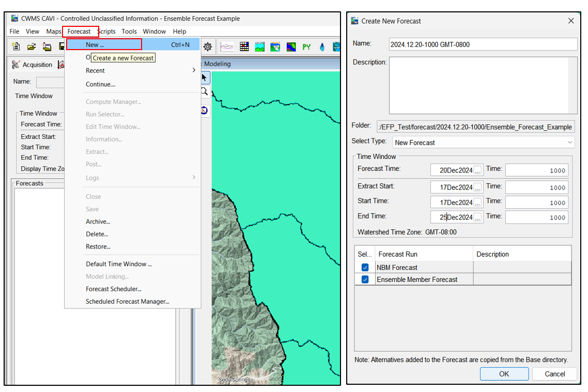The height and width of the screenshot is (392, 588).
Task: Uncheck the Ensemble Member Forecast checkbox
Action: pyautogui.click(x=365, y=279)
